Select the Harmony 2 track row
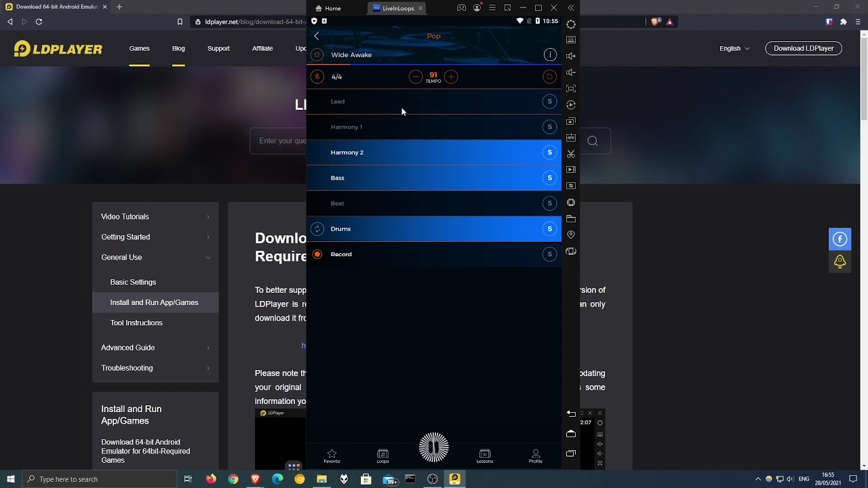 [x=434, y=152]
